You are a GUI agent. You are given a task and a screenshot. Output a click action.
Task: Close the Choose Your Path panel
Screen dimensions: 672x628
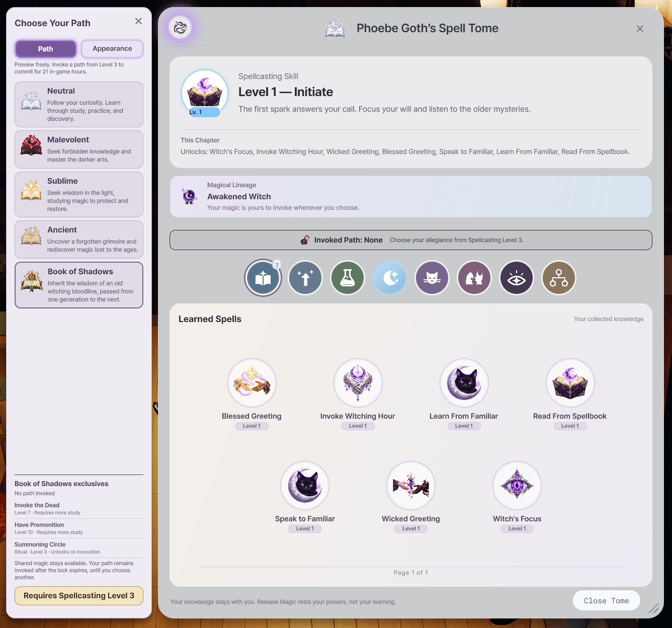pos(138,21)
